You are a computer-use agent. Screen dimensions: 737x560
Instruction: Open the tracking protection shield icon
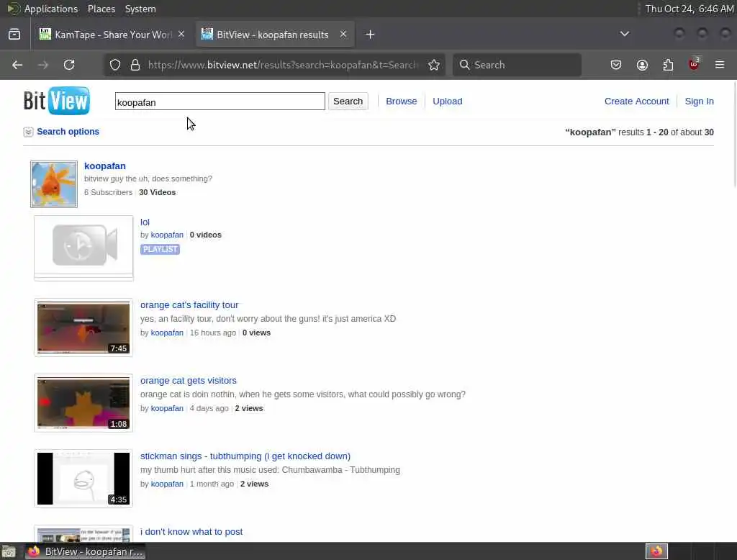(115, 65)
